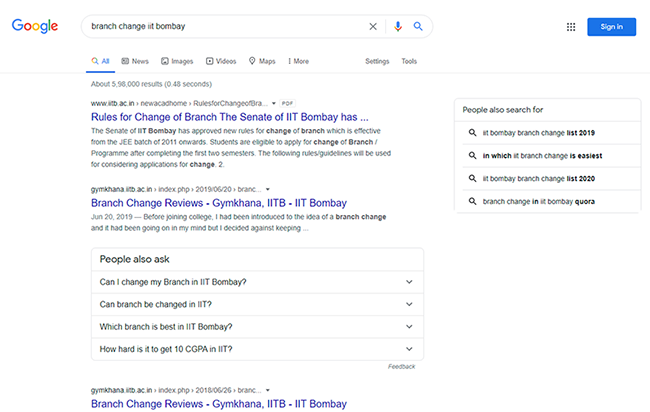This screenshot has height=412, width=650.
Task: Search 'iit bombay branch change list 2020' suggestion
Action: pos(538,178)
